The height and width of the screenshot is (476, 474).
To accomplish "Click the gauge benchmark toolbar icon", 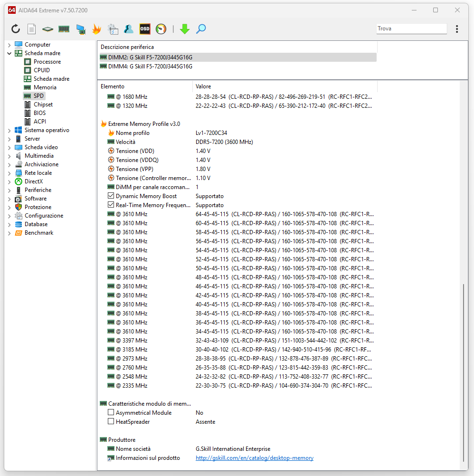I will coord(161,29).
